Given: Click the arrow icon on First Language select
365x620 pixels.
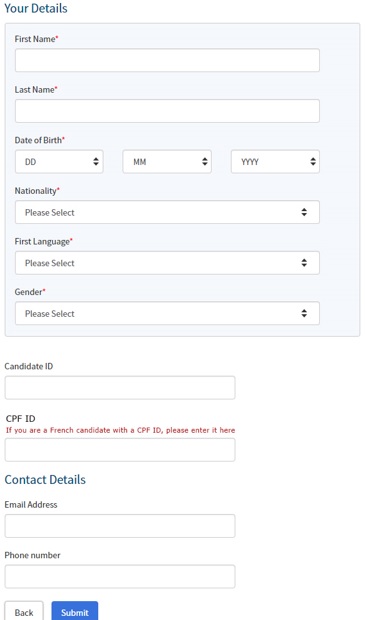Looking at the screenshot, I should (x=304, y=263).
